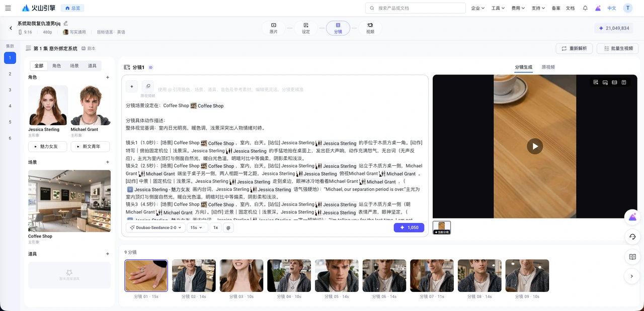Image resolution: width=644 pixels, height=311 pixels.
Task: Open the user avatar T
Action: coord(628,8)
